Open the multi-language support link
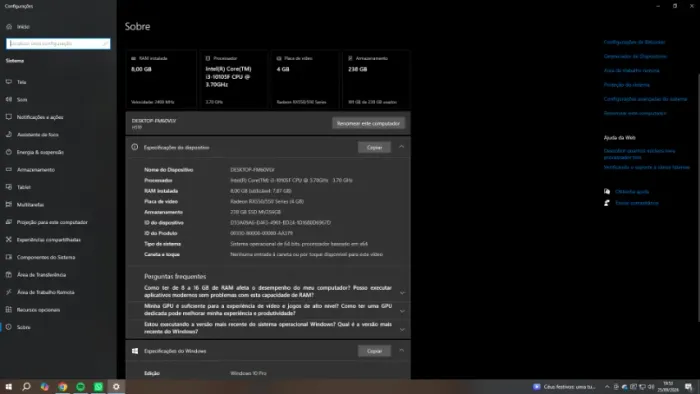This screenshot has height=394, width=700. 646,167
